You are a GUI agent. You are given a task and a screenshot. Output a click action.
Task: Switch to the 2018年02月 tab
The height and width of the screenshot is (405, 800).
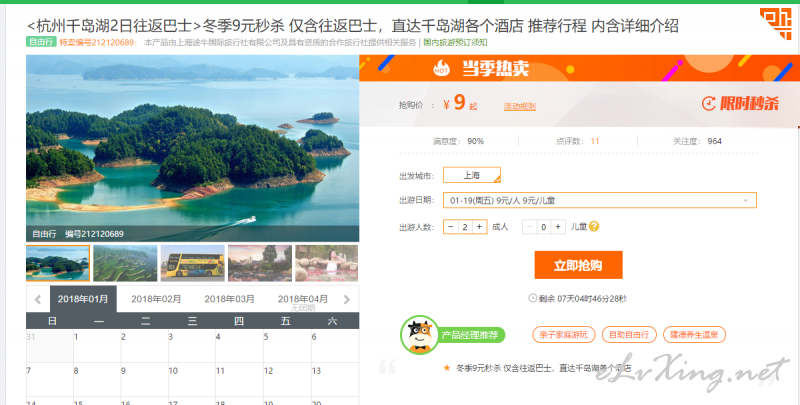tap(156, 299)
